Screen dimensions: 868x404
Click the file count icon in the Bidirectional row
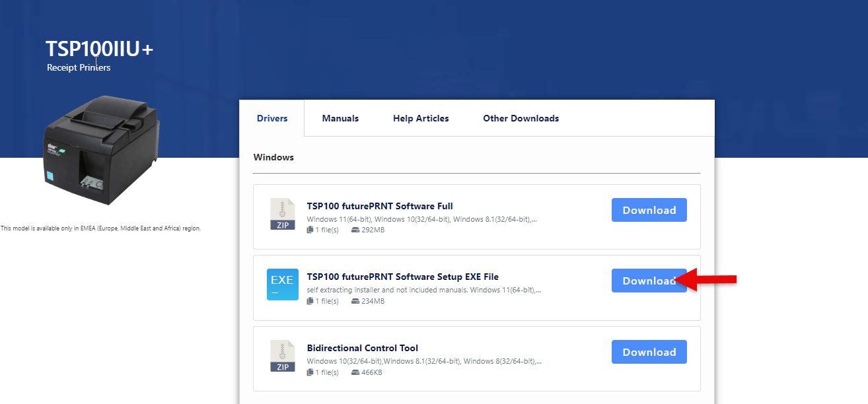click(x=310, y=372)
